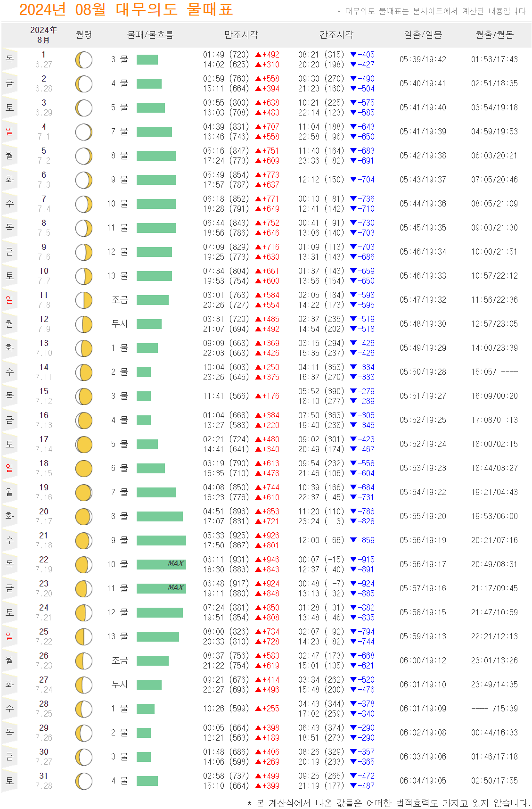Click the moon phase icon for August 4
Viewport: 532px width, 809px height.
pos(84,132)
